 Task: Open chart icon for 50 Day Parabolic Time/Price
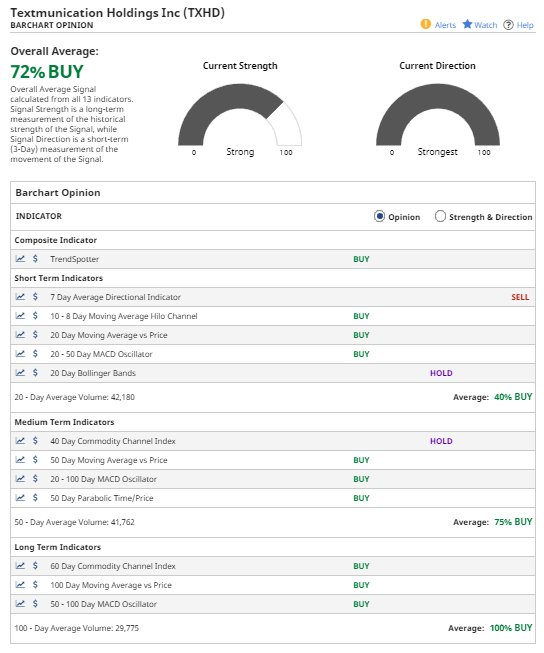point(20,498)
